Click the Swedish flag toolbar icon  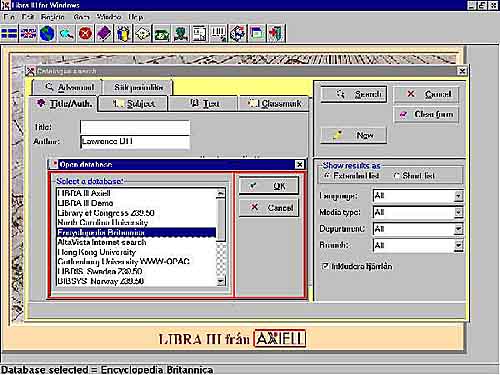coord(9,34)
